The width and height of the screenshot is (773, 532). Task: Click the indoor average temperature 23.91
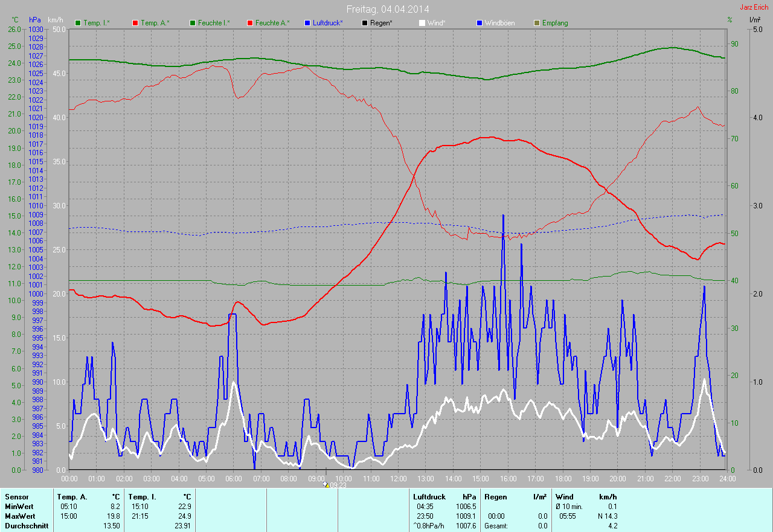(182, 526)
